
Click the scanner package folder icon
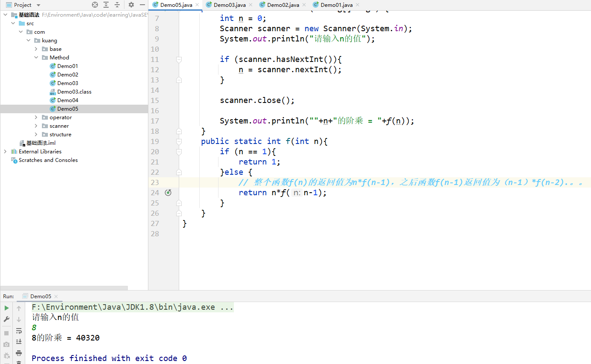coord(45,126)
